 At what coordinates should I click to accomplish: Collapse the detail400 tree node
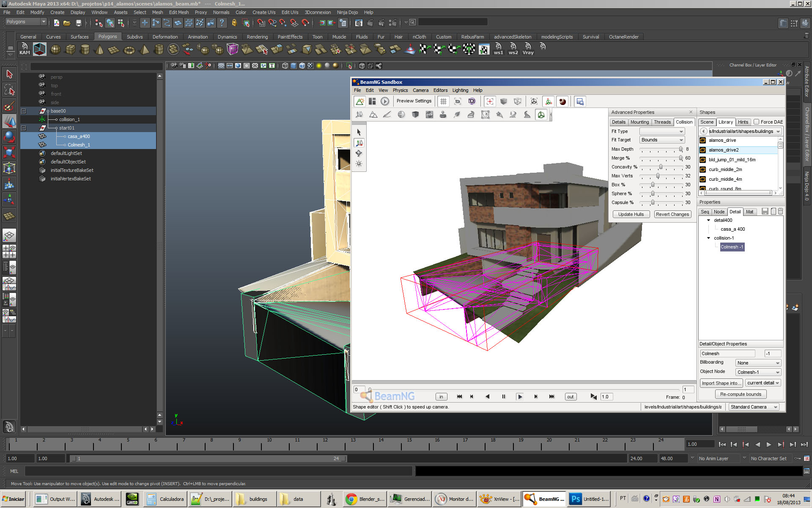pyautogui.click(x=709, y=220)
